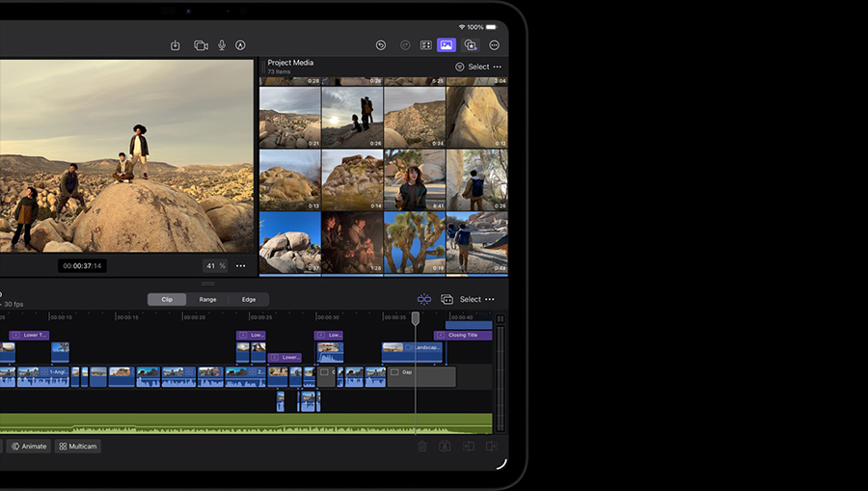Toggle timeline snapping icon
868x491 pixels.
(423, 299)
